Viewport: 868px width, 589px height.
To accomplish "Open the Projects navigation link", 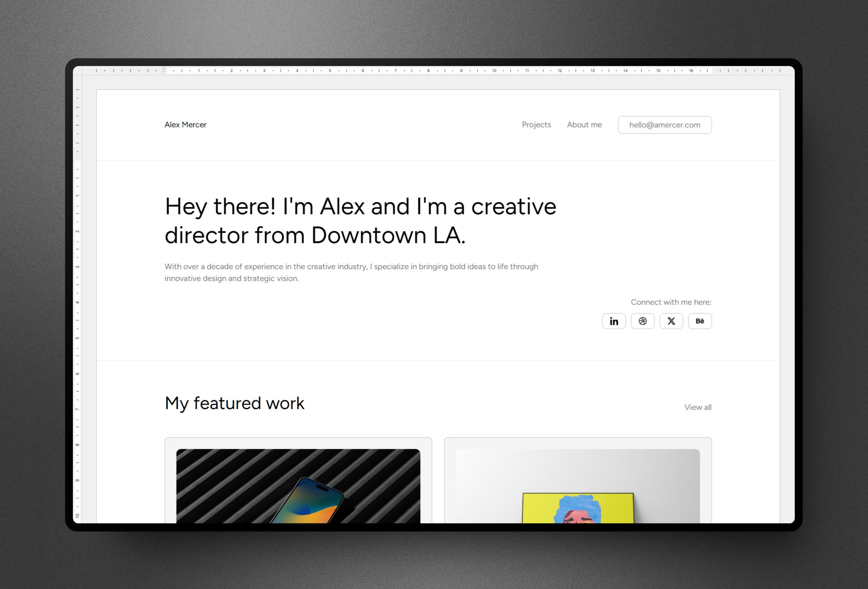I will tap(537, 125).
